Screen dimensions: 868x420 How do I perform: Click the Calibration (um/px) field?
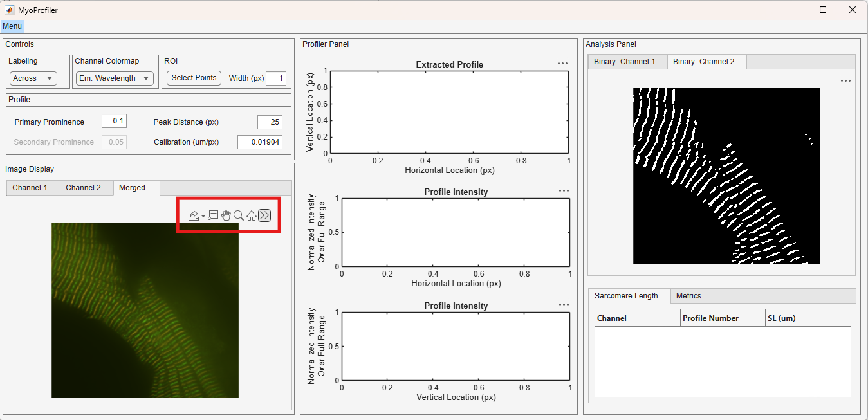point(260,142)
